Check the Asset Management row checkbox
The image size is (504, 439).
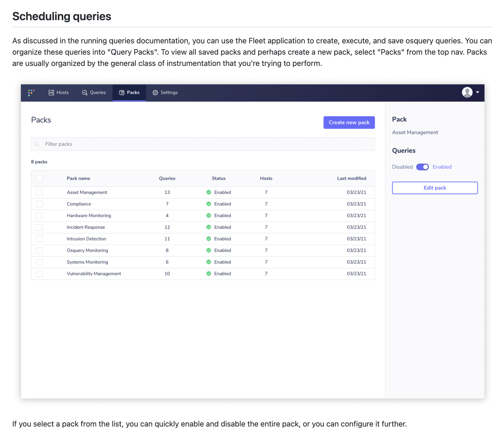click(39, 192)
